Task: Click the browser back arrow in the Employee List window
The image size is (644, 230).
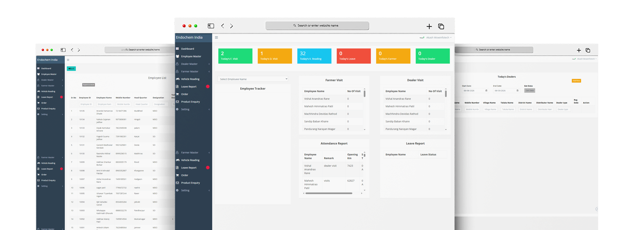Action: (x=72, y=50)
